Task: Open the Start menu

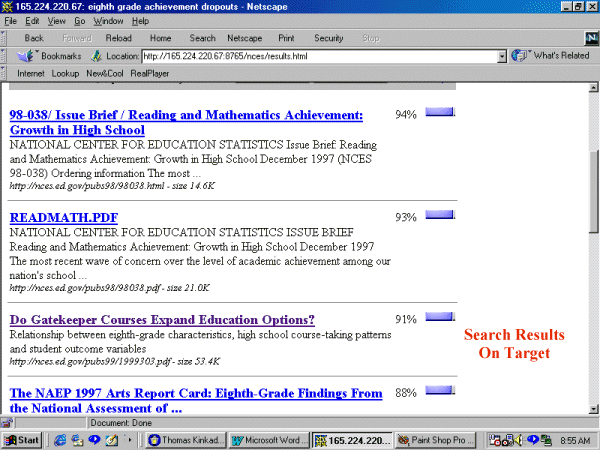Action: [x=22, y=440]
